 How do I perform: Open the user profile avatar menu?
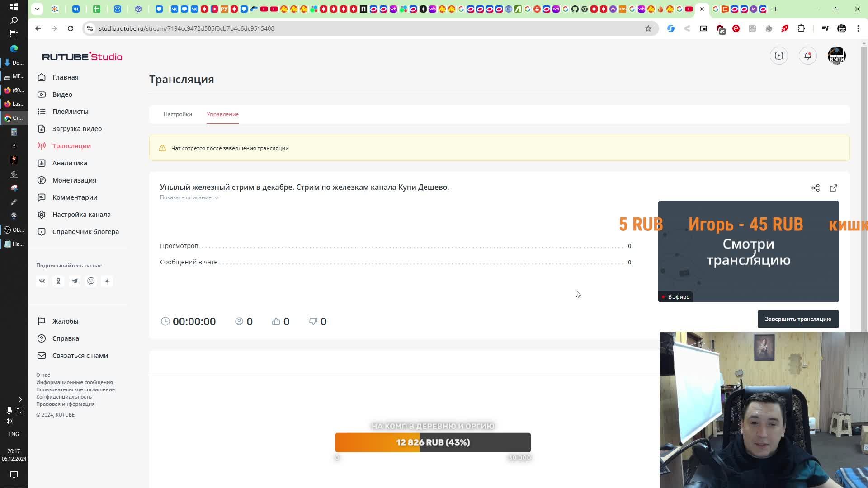pos(836,56)
